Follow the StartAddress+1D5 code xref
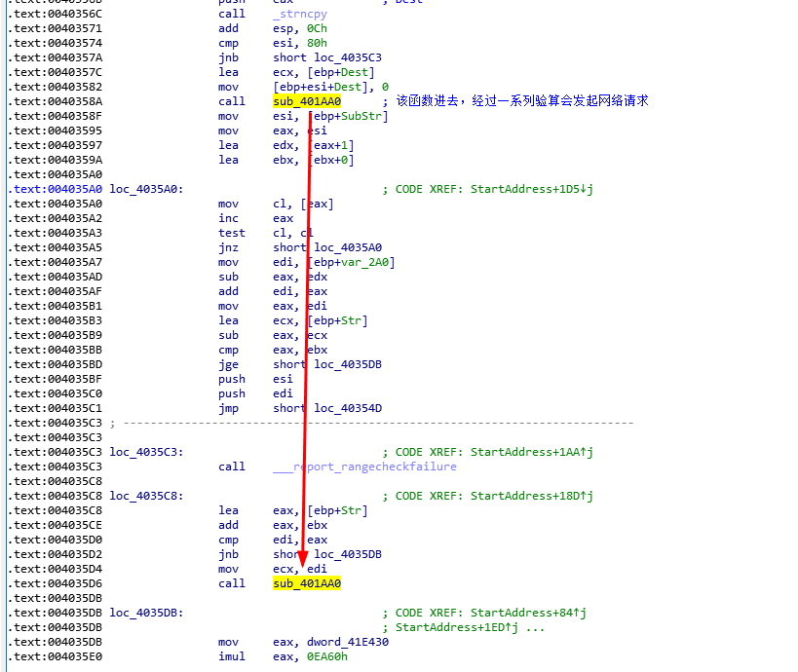Screen dimensions: 798x672 coord(530,189)
